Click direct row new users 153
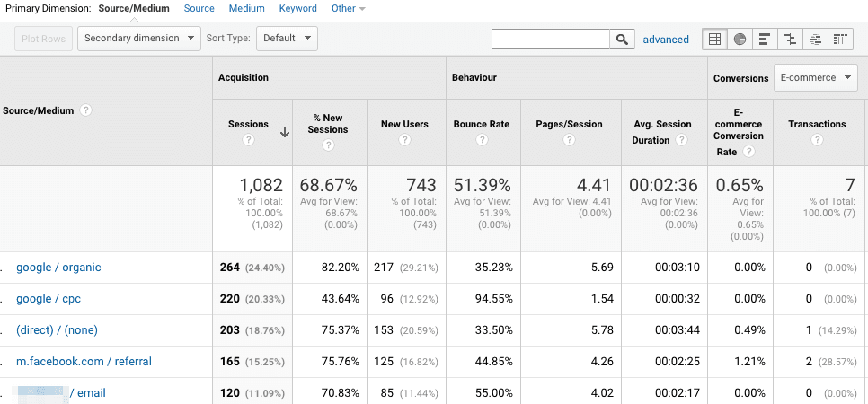The image size is (868, 404). click(385, 330)
